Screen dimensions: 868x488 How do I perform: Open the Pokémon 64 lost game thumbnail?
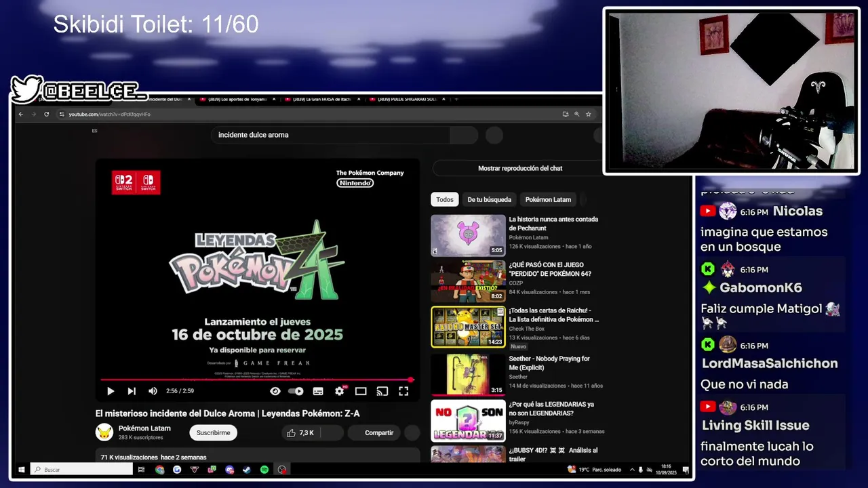tap(468, 281)
